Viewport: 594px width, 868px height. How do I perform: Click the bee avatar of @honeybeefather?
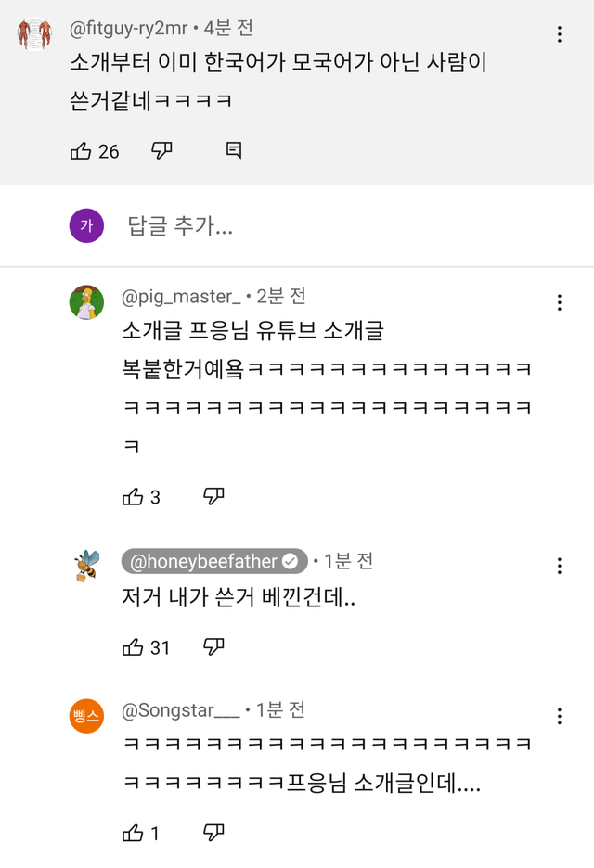(x=86, y=565)
